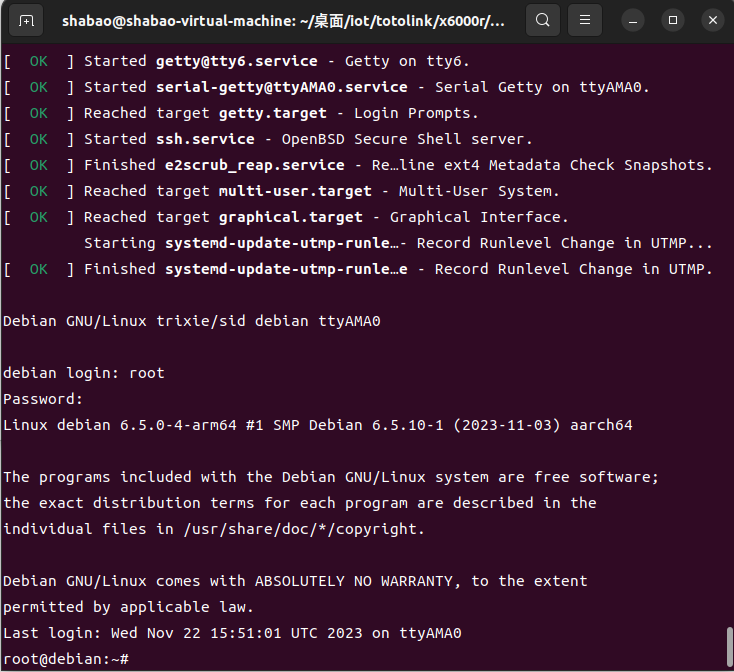
Task: Click the getty@tty6.service entry
Action: (236, 61)
